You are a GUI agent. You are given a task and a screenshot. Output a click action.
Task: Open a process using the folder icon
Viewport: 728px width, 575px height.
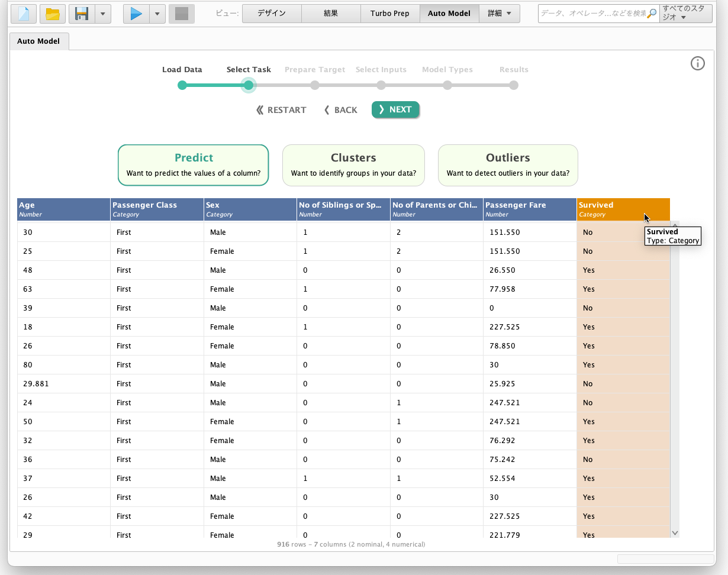click(x=53, y=13)
